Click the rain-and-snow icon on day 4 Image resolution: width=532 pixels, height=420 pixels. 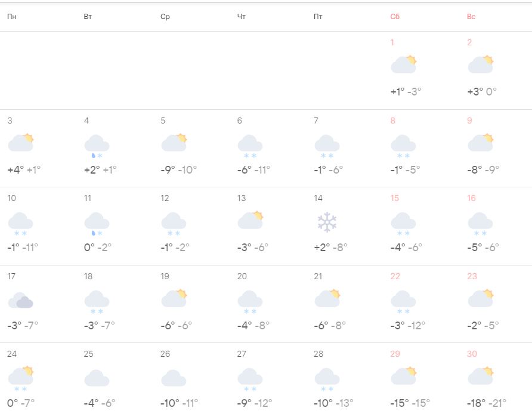[x=97, y=146]
